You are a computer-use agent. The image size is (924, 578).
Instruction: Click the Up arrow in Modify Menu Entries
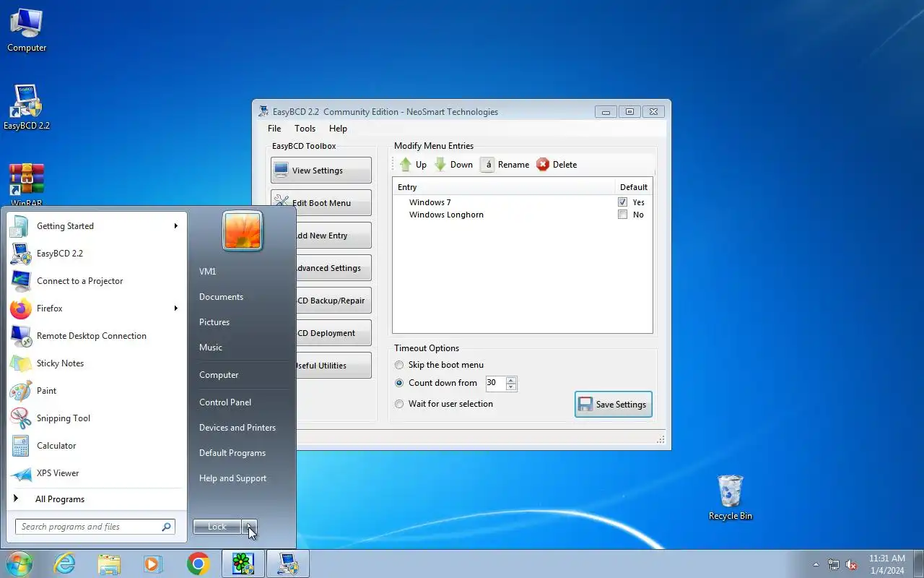point(413,165)
